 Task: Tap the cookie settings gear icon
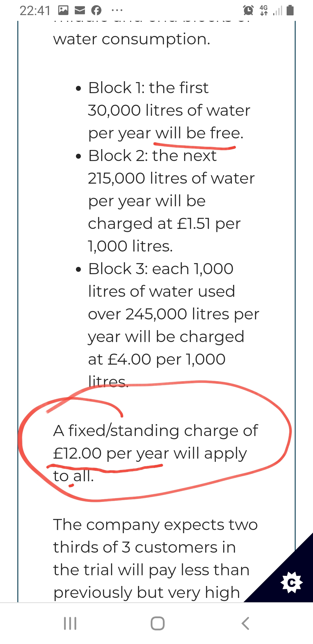coord(292,583)
